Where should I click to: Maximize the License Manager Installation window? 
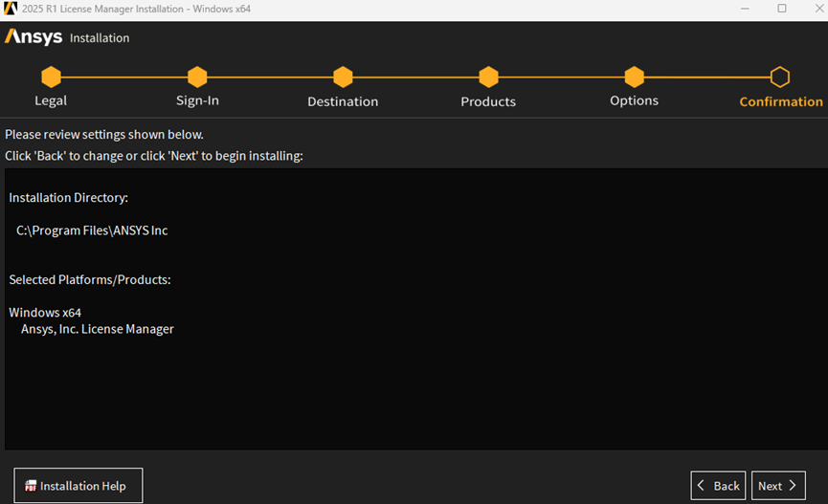coord(782,9)
